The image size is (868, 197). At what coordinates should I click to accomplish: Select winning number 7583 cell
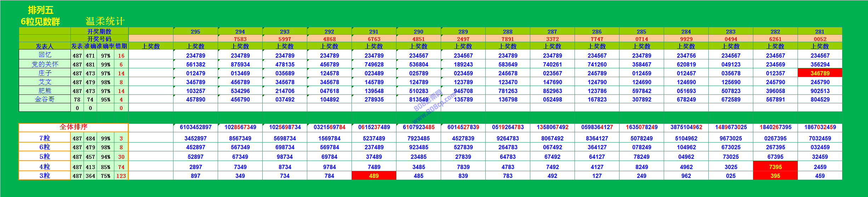click(240, 39)
